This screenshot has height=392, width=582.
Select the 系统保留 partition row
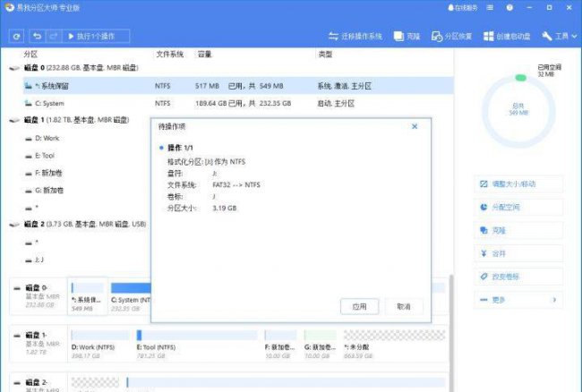pos(238,86)
